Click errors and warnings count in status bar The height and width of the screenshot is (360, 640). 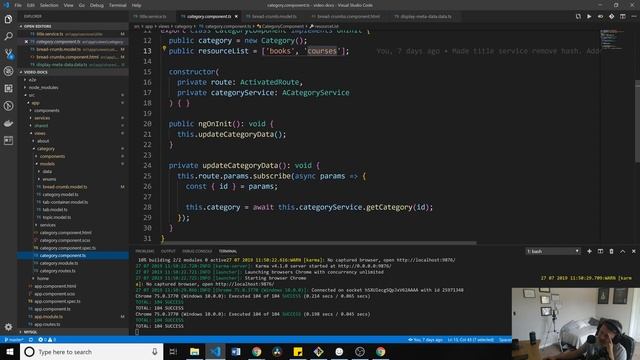pyautogui.click(x=47, y=340)
